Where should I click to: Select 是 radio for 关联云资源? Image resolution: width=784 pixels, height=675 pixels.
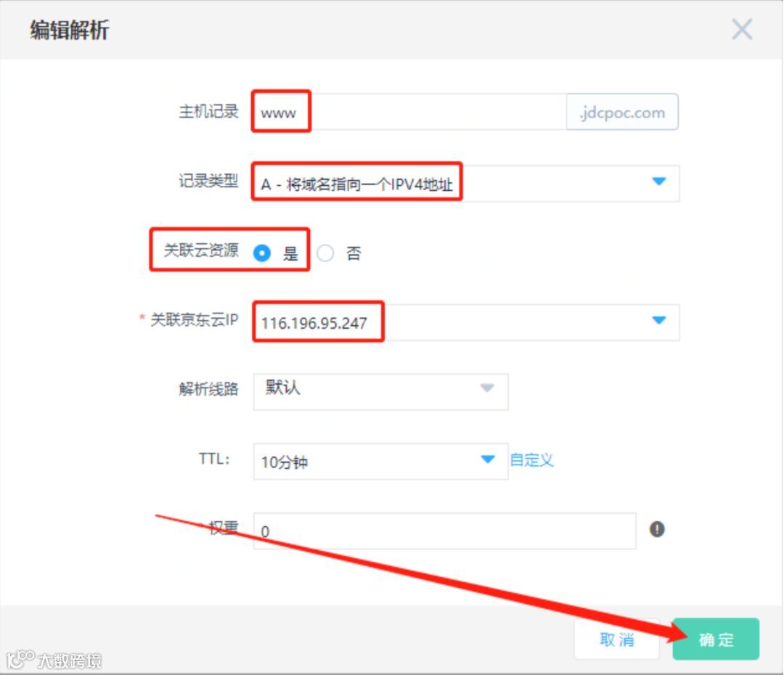262,253
